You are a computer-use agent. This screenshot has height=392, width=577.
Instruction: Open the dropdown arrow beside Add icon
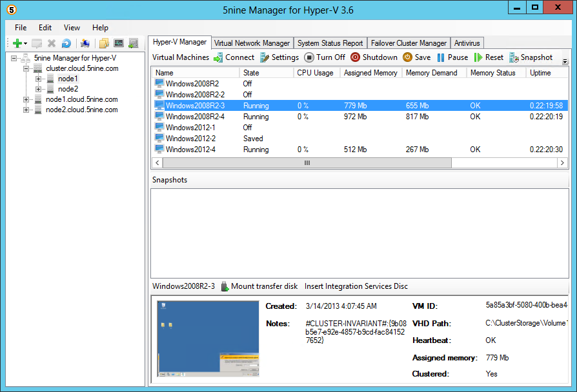25,44
